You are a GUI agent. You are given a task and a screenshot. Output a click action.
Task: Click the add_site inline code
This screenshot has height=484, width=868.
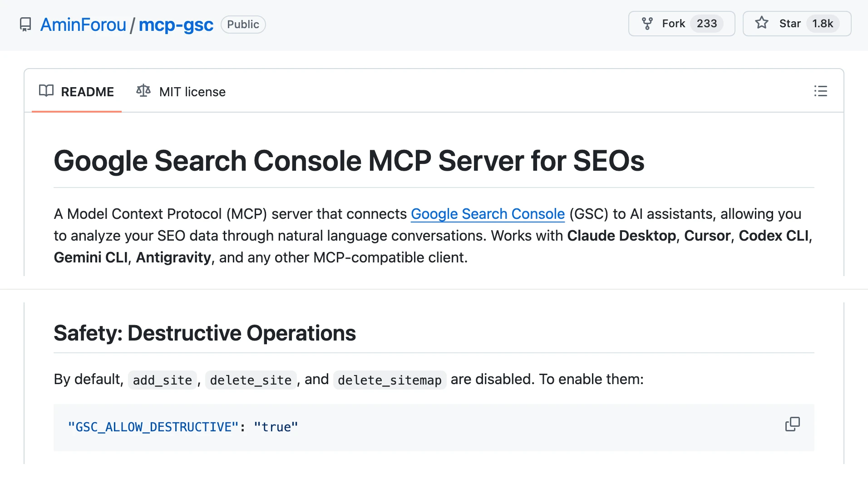pyautogui.click(x=163, y=380)
